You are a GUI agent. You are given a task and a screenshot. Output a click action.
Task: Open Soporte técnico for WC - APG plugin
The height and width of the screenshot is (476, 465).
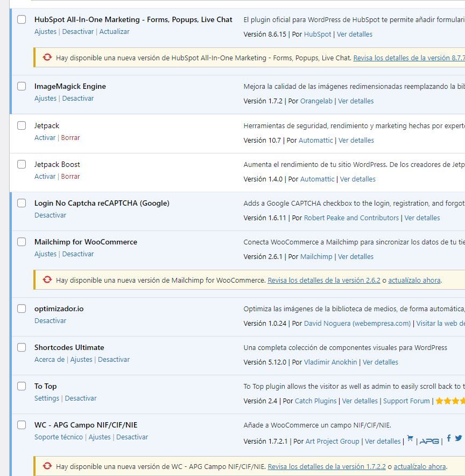[59, 437]
